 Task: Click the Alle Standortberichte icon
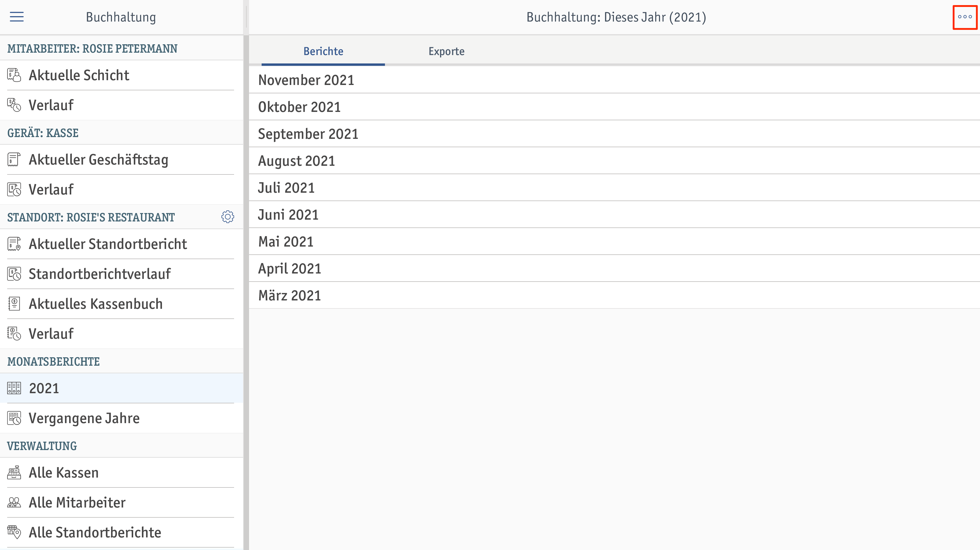[14, 532]
